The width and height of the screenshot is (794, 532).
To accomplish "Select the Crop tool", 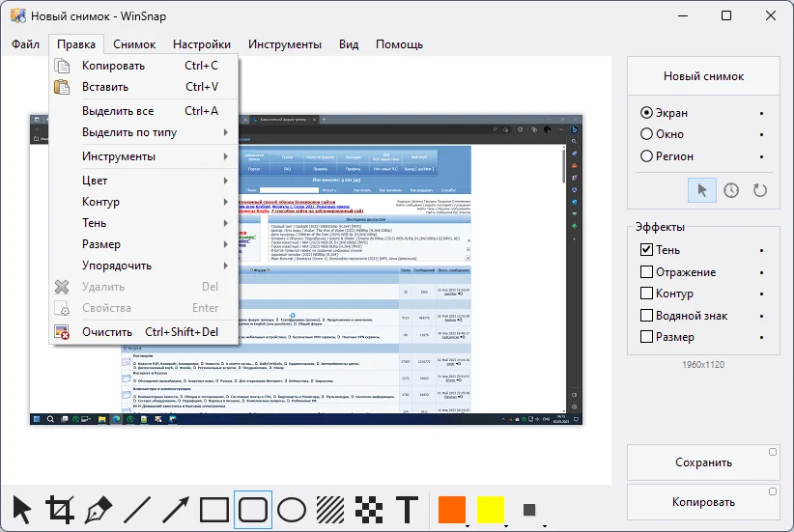I will pos(60,510).
